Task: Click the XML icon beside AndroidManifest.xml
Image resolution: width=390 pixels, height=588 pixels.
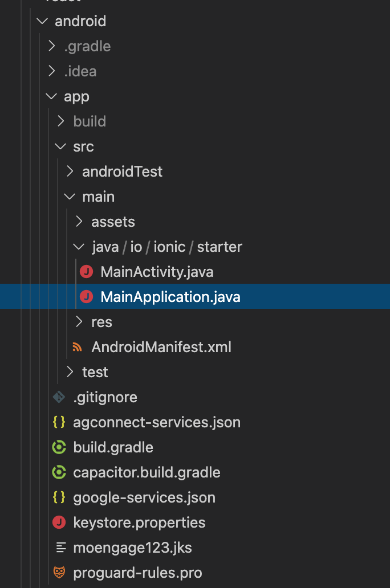Action: pos(77,347)
